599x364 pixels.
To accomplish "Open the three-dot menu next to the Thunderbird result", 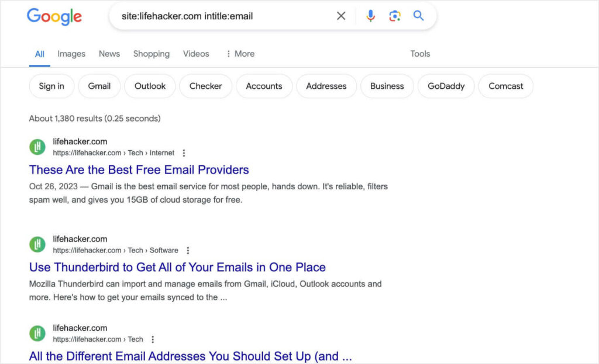I will pos(188,249).
